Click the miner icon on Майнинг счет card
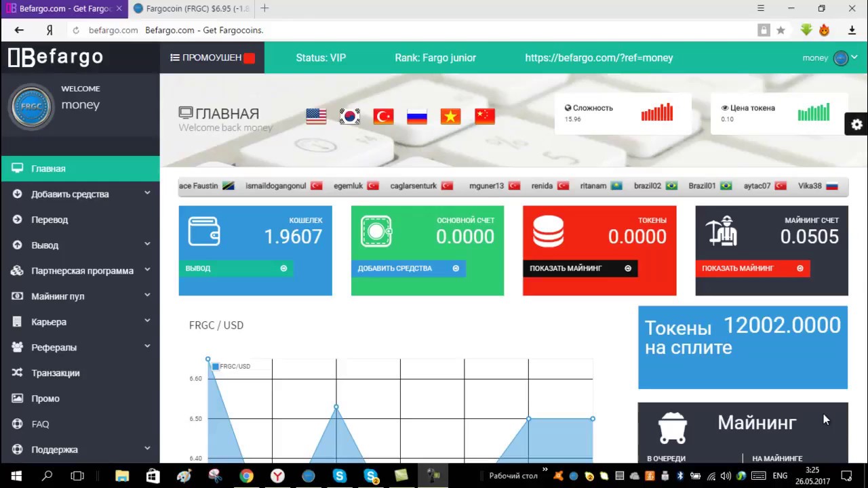The width and height of the screenshot is (868, 488). (x=721, y=231)
